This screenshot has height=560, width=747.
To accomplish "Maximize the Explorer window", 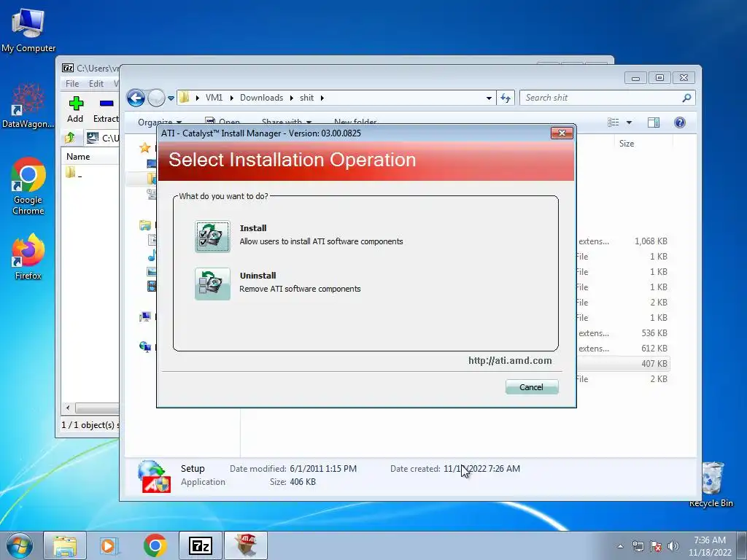I will 659,77.
